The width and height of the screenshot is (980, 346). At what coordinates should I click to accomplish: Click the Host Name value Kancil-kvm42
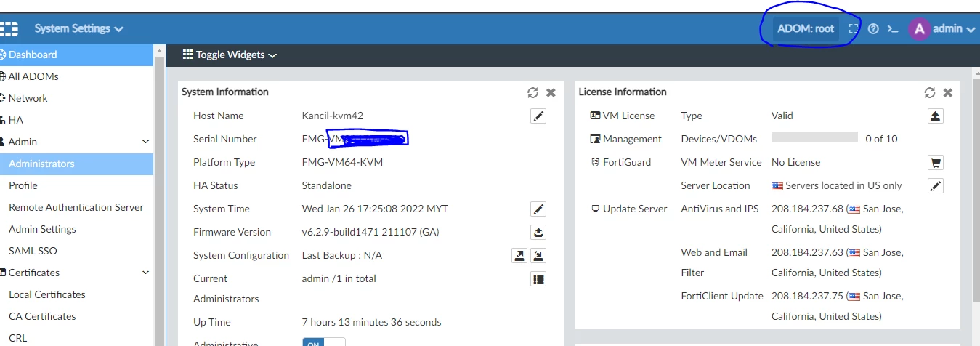point(333,116)
